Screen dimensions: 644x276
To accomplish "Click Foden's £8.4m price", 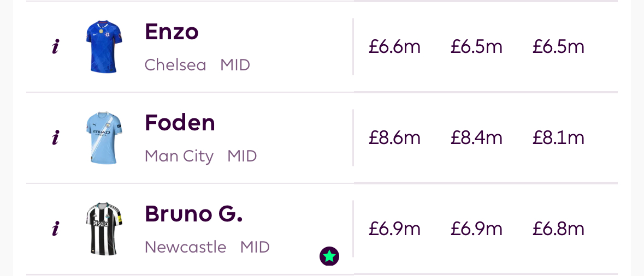I will pyautogui.click(x=476, y=138).
